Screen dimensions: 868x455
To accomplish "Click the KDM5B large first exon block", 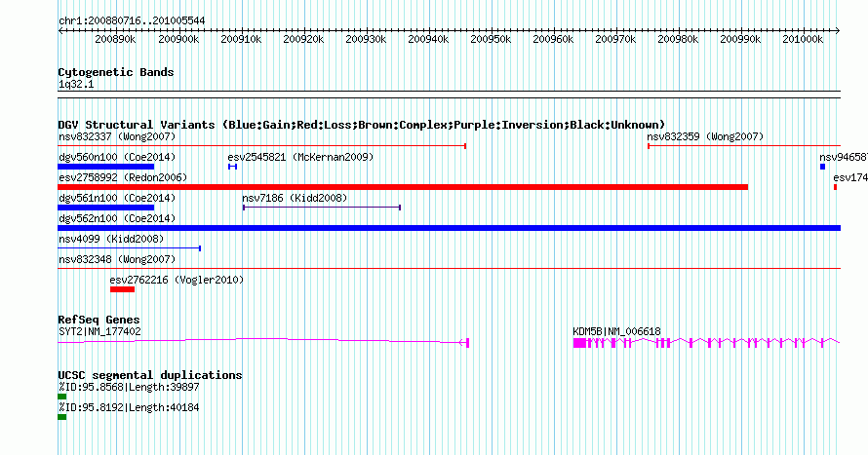I will (579, 343).
